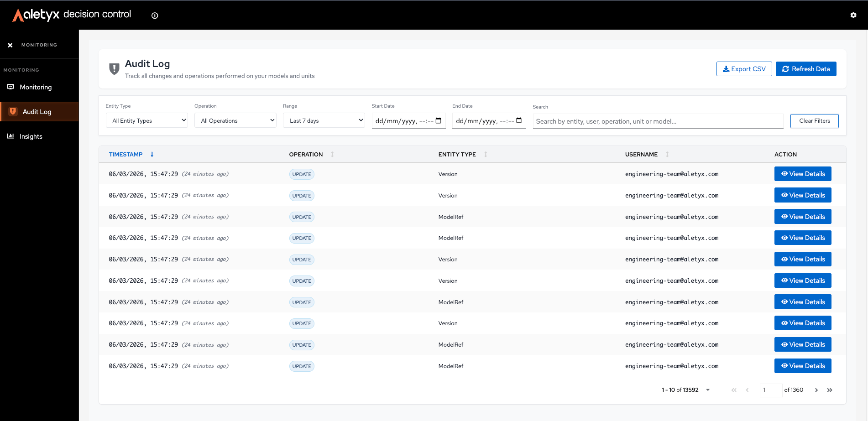View details of the fifth row Version
The image size is (868, 421).
coord(803,259)
